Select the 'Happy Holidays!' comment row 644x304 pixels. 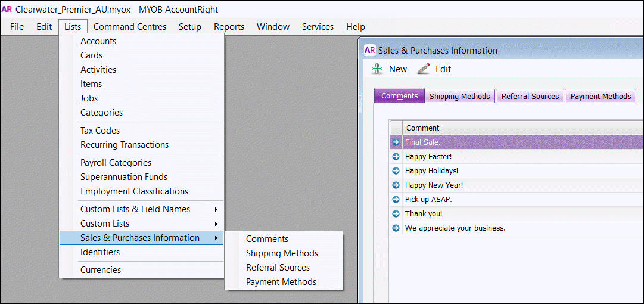coord(517,171)
